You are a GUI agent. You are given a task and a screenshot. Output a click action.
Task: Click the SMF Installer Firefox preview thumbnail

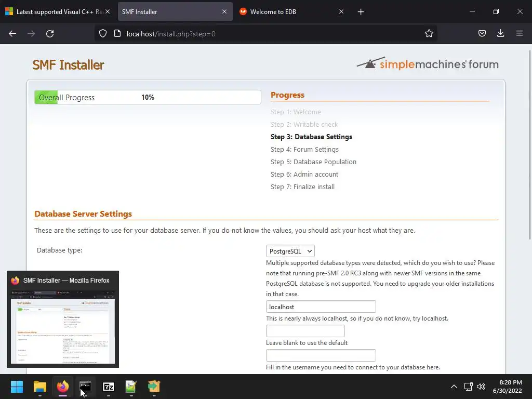pos(63,327)
